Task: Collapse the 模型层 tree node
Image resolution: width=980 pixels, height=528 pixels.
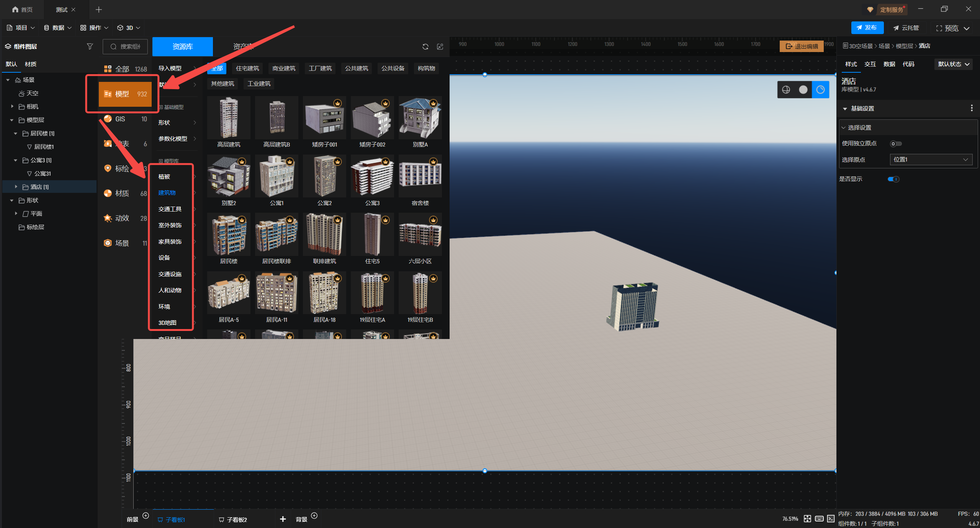Action: point(12,120)
